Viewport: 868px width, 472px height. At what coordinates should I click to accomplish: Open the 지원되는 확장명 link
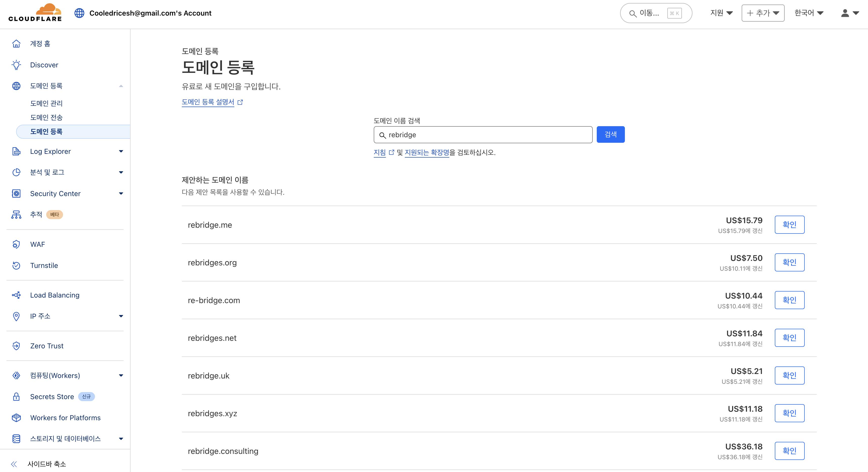click(427, 152)
